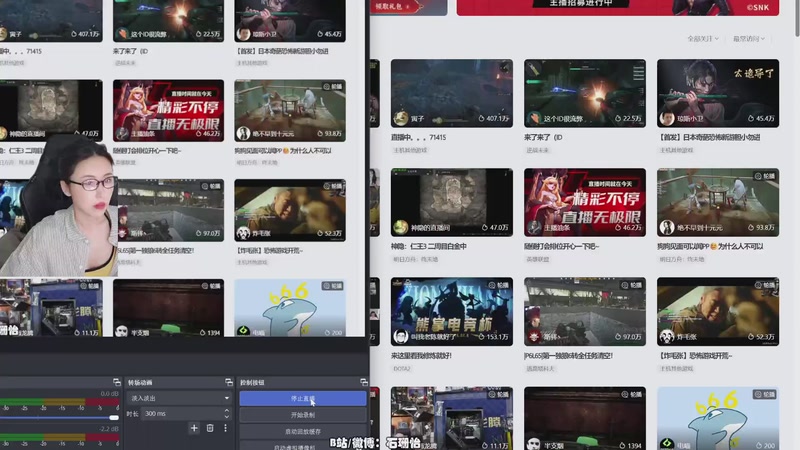Open 淡入淡出 transition dropdown

[180, 398]
